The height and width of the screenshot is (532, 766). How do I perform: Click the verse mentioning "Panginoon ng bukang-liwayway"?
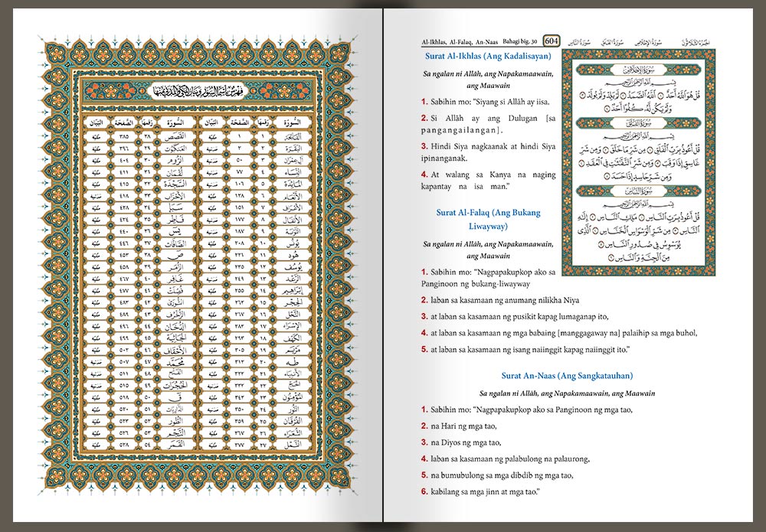[488, 278]
